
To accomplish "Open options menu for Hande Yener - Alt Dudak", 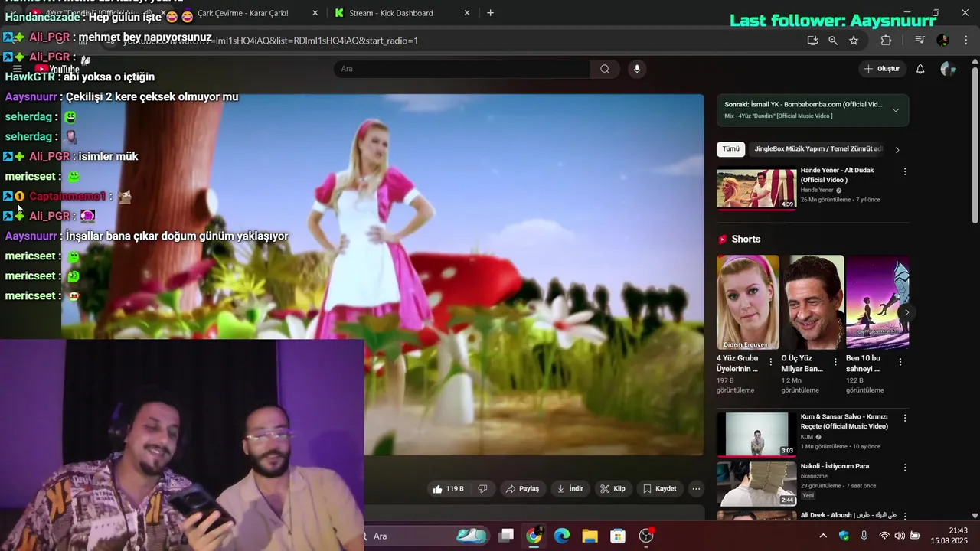I will tap(904, 171).
